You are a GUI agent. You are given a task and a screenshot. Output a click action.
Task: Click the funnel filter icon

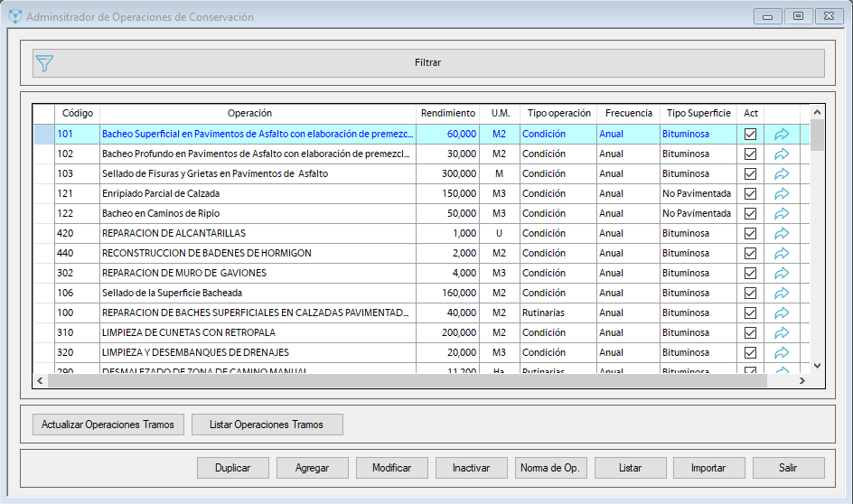44,63
